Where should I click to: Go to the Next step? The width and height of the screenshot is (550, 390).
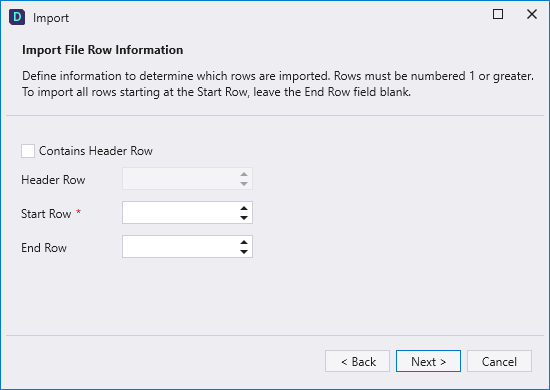pyautogui.click(x=428, y=361)
